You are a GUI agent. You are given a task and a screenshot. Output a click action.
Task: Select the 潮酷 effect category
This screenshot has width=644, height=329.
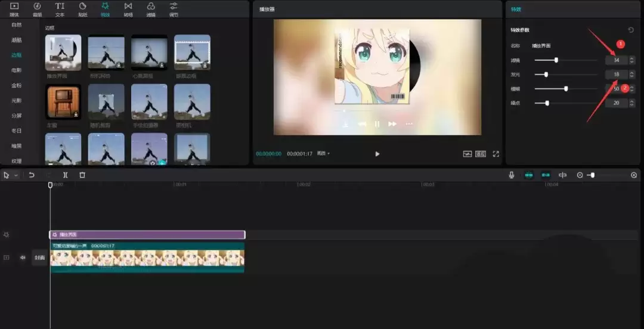(x=17, y=40)
